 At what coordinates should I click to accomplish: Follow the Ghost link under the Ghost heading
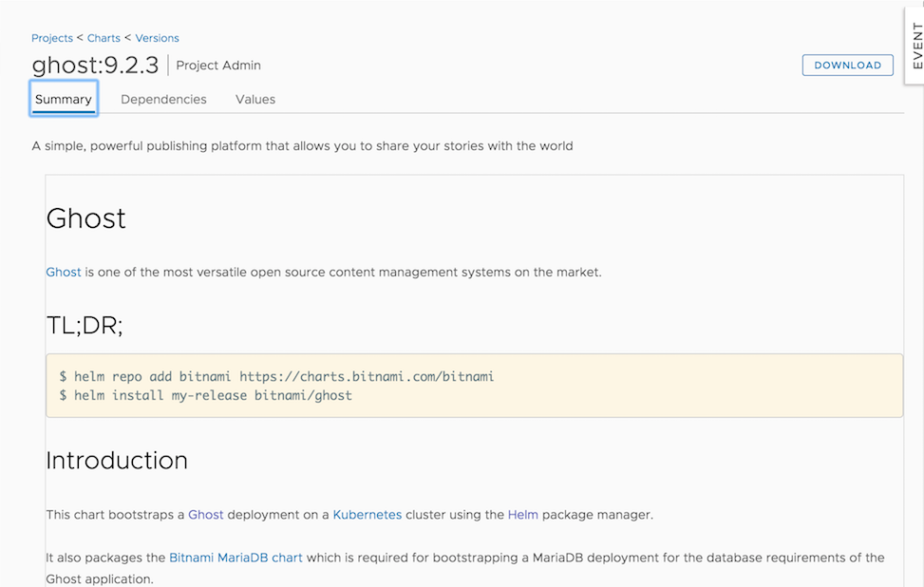pyautogui.click(x=64, y=272)
